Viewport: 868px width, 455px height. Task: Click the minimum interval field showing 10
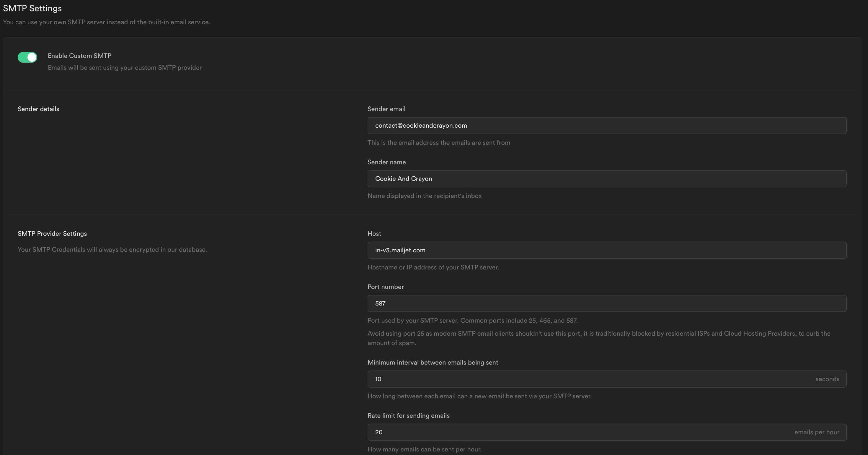(573, 379)
